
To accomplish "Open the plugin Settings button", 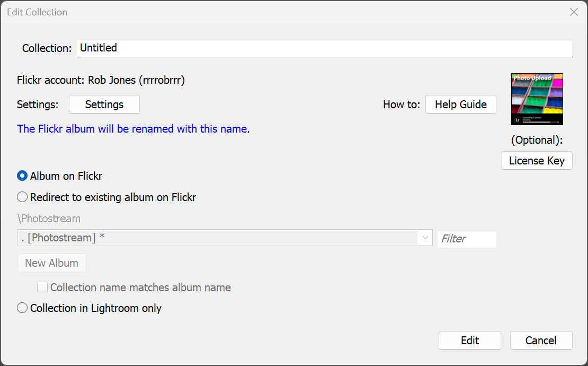I will point(104,104).
